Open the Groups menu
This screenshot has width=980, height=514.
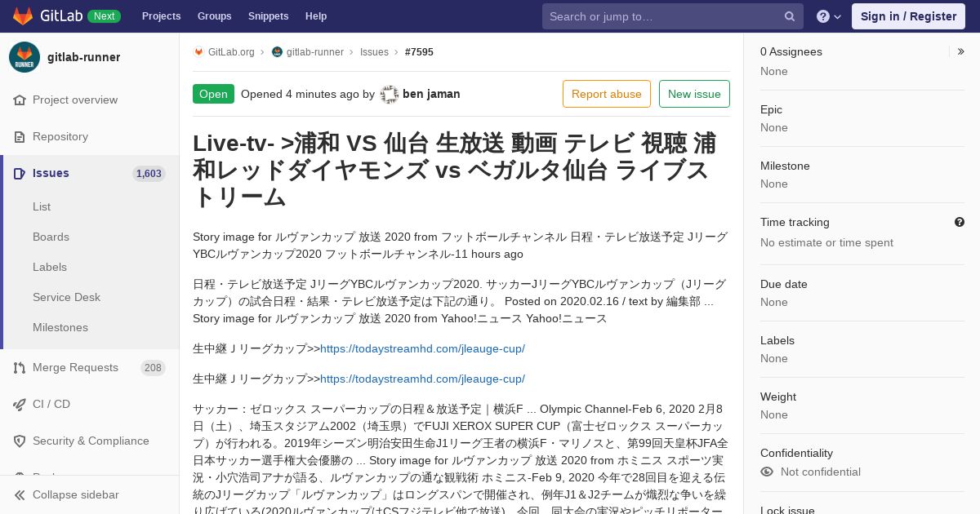click(x=215, y=16)
